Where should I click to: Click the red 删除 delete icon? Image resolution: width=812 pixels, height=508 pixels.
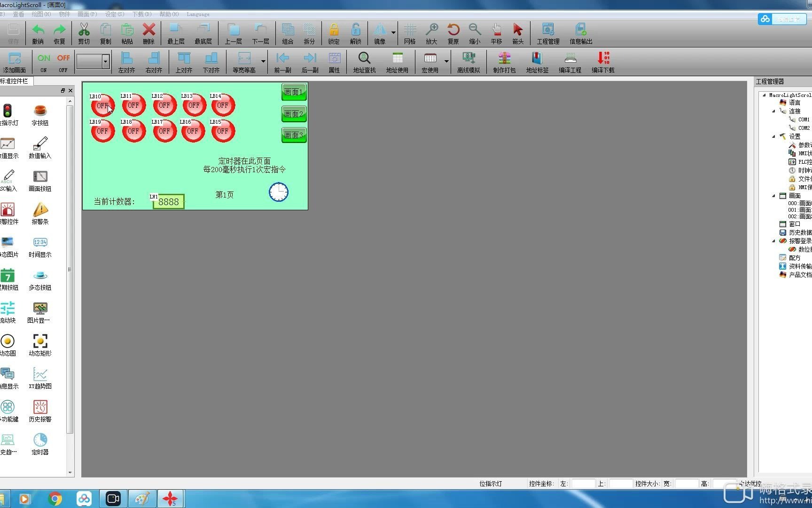149,33
